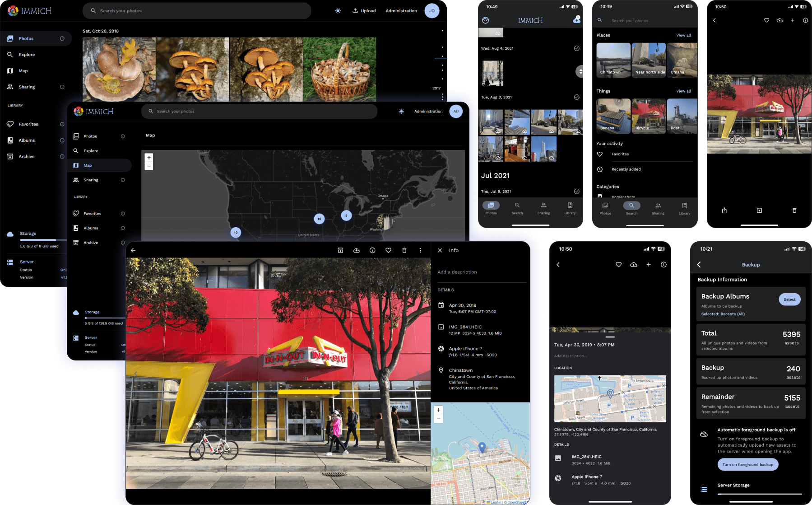812x505 pixels.
Task: Open the JD account avatar menu
Action: point(432,10)
